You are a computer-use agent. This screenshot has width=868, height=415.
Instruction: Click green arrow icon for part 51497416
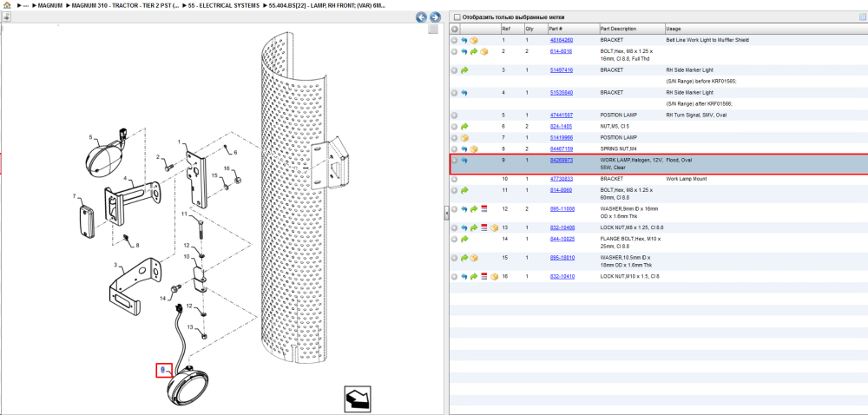point(464,70)
